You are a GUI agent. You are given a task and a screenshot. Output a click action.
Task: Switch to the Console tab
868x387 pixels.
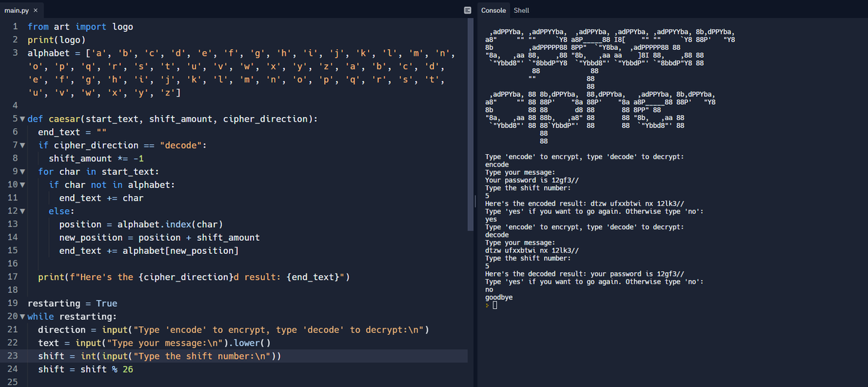tap(493, 10)
